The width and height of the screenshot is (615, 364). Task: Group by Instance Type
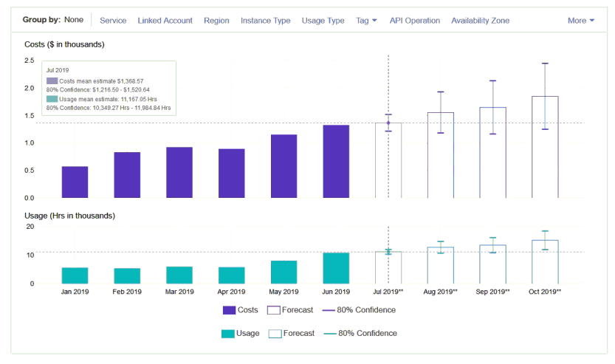coord(265,21)
